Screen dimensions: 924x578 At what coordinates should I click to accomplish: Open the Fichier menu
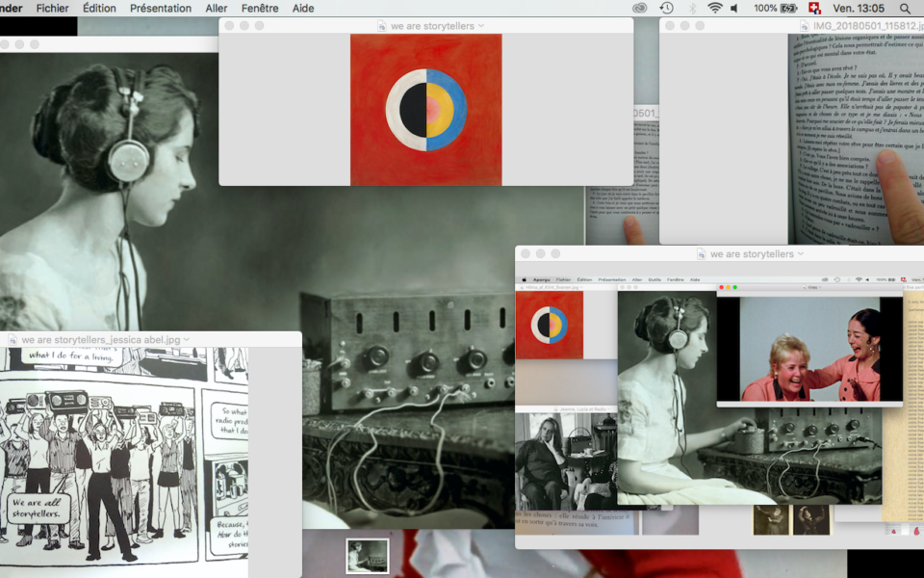click(x=52, y=8)
